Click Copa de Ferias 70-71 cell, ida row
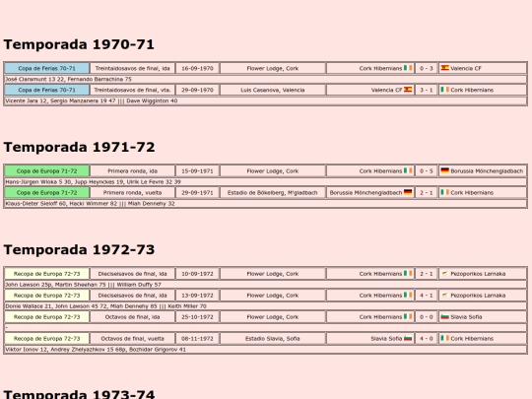Screen dimensions: 532x399 pos(47,68)
